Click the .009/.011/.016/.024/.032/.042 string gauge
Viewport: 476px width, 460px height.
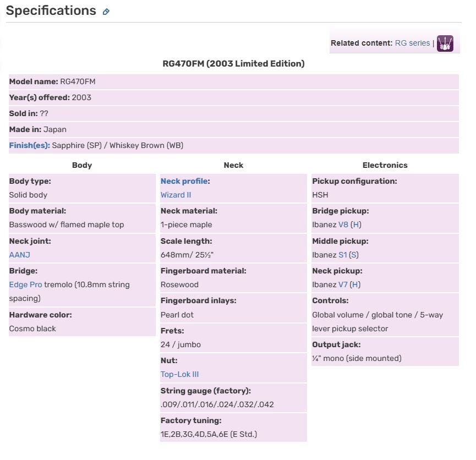tap(217, 404)
